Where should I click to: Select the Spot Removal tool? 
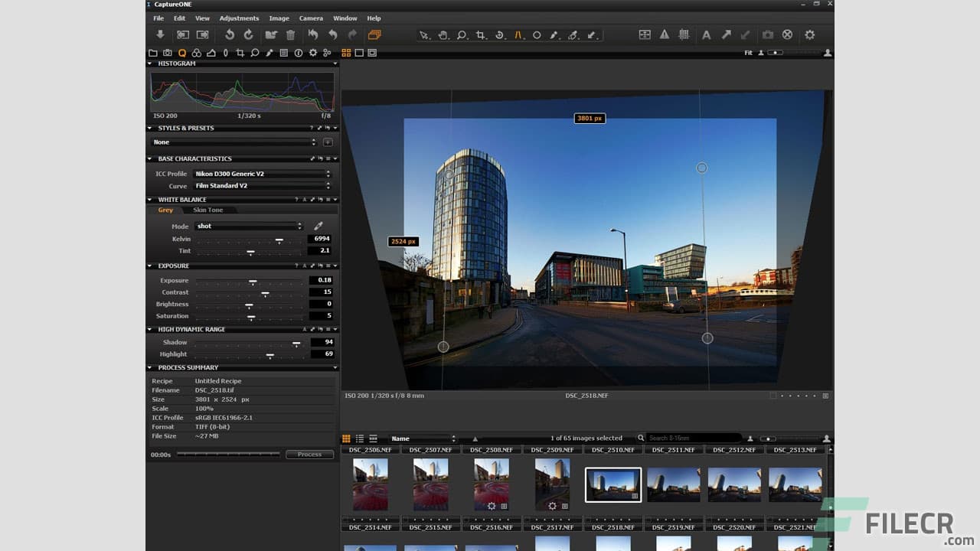(x=536, y=35)
